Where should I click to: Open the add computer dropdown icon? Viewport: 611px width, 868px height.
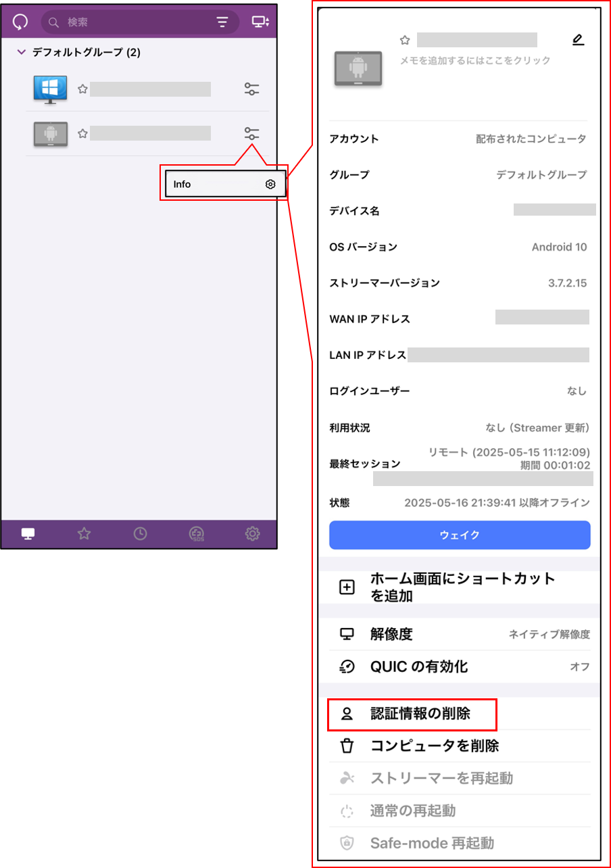260,22
